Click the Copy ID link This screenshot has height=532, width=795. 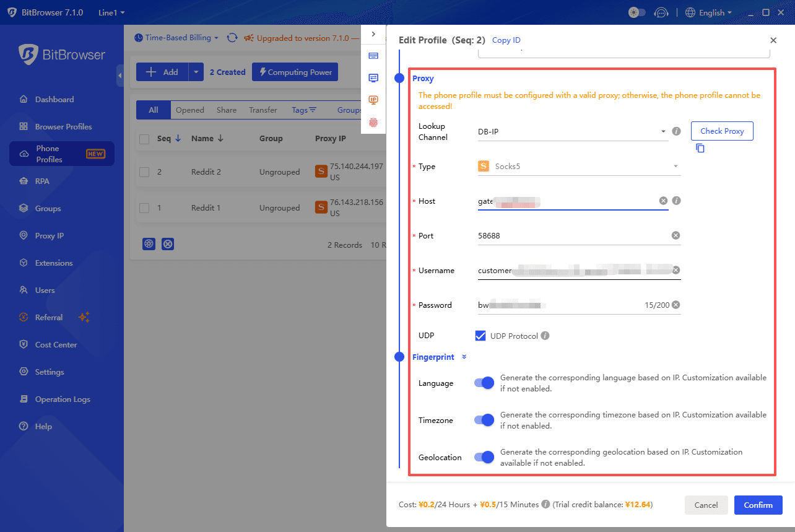(506, 40)
